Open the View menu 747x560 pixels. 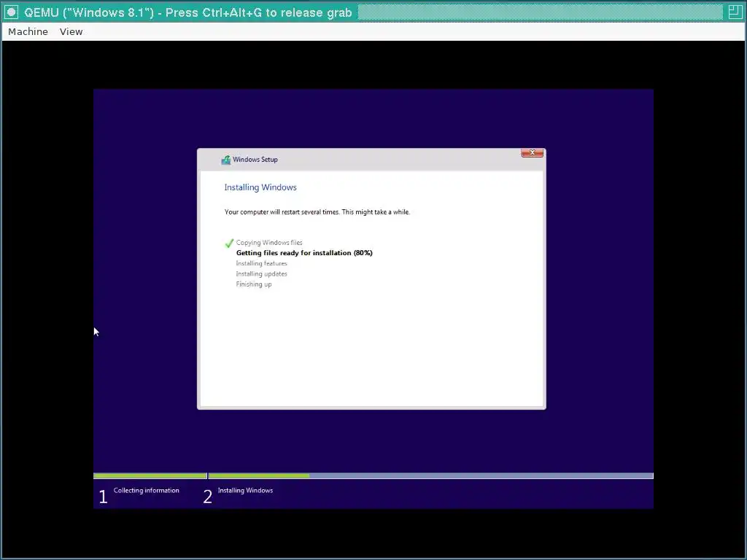click(x=71, y=31)
